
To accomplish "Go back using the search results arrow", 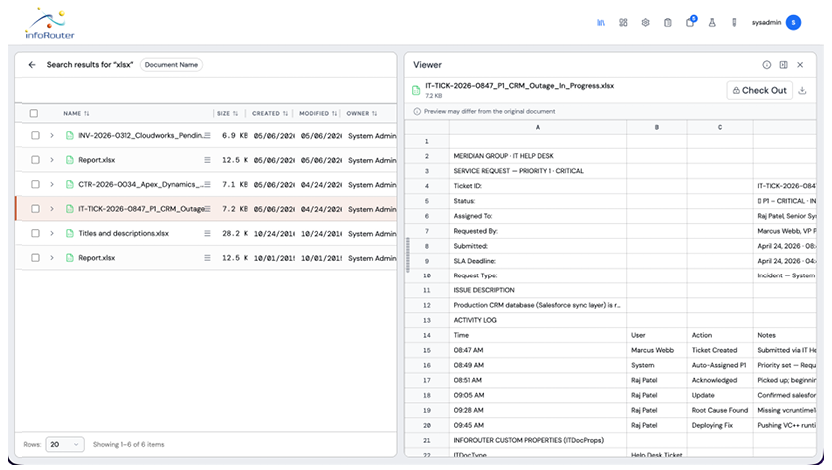I will click(x=32, y=65).
